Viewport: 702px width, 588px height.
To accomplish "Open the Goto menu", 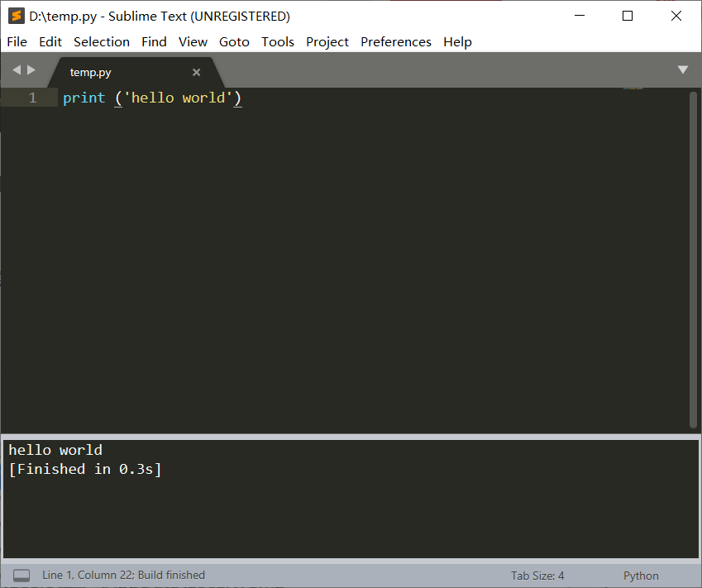I will (x=234, y=41).
